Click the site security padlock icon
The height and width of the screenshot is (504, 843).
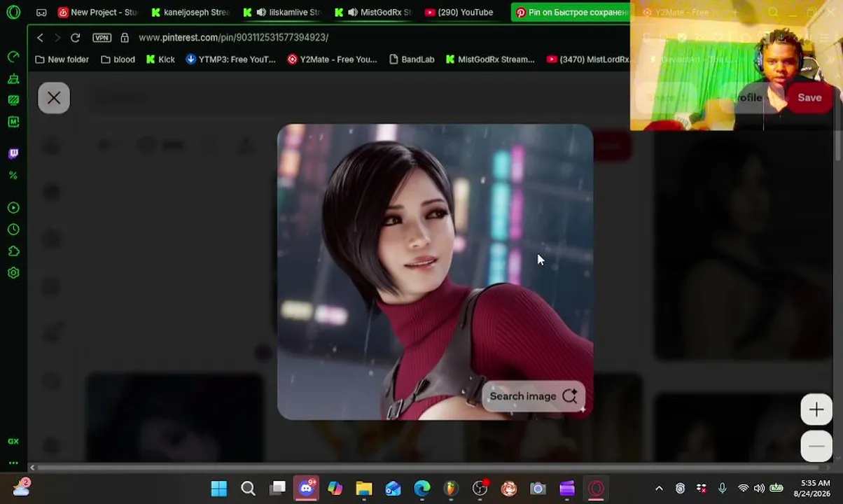pos(125,38)
